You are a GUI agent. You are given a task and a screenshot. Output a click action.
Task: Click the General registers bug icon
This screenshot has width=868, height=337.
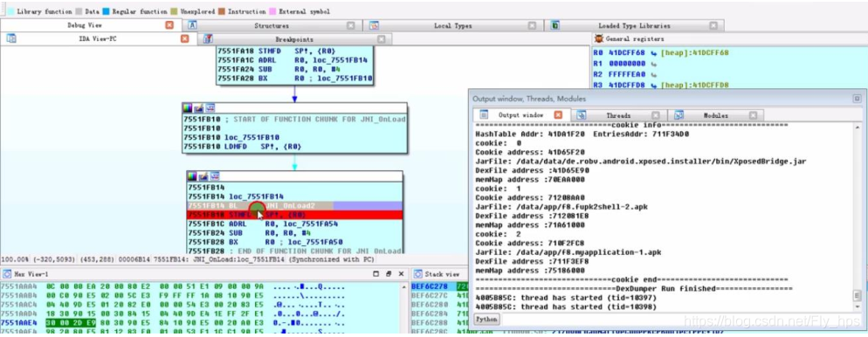pos(598,38)
